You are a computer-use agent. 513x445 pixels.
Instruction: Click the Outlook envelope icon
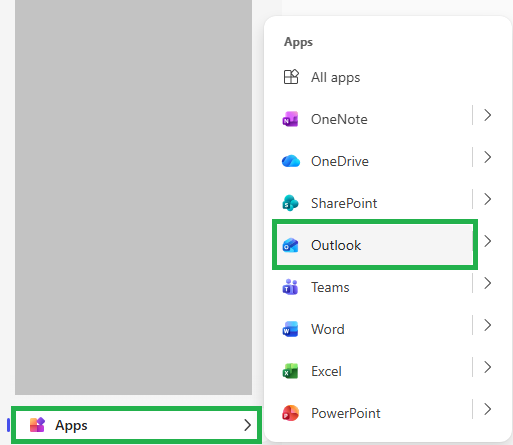click(x=290, y=245)
